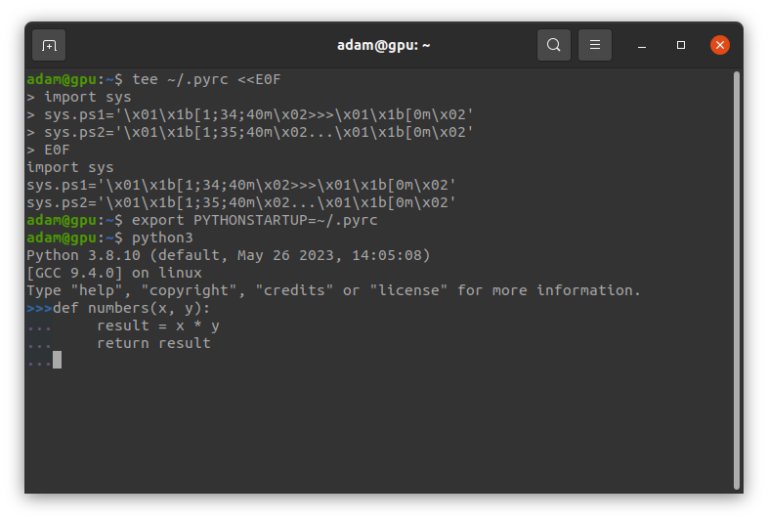
Task: Click the adam@gpu title bar text
Action: pyautogui.click(x=384, y=46)
